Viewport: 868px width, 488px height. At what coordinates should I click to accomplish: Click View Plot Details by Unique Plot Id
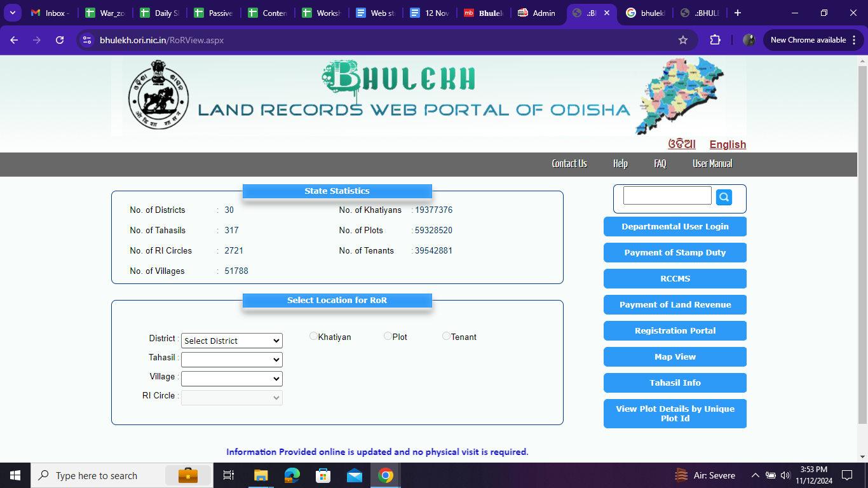[675, 414]
